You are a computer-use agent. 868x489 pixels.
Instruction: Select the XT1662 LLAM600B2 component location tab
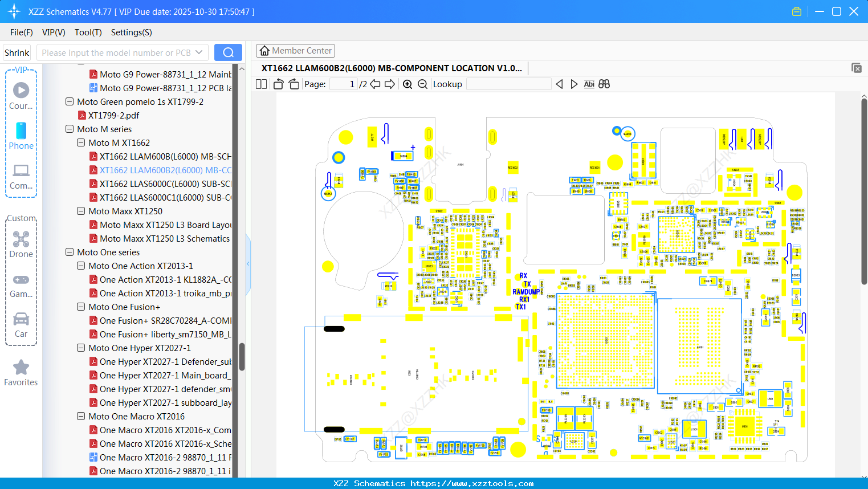pyautogui.click(x=392, y=68)
